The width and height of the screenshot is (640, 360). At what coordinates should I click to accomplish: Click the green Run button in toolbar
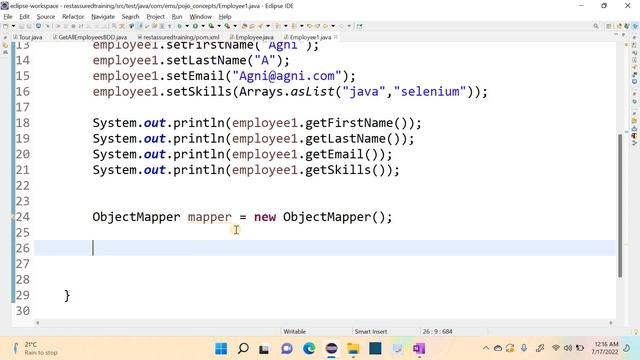pyautogui.click(x=195, y=26)
